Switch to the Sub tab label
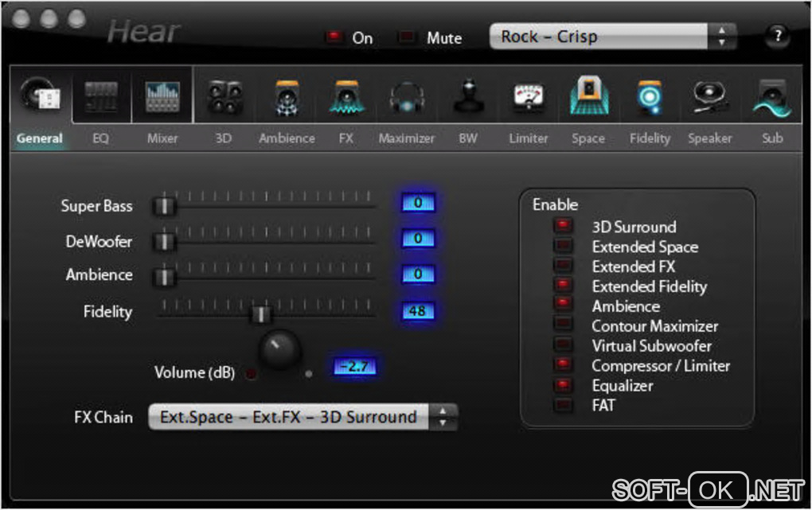The width and height of the screenshot is (812, 510). (x=772, y=138)
